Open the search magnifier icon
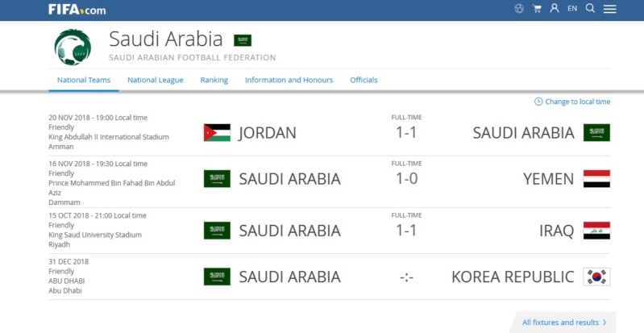This screenshot has width=644, height=333. [590, 8]
